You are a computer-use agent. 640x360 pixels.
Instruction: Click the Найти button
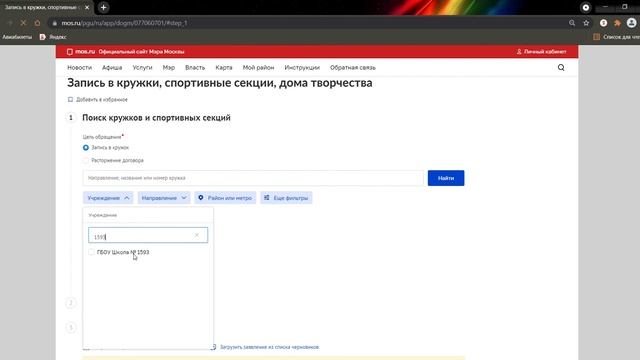pyautogui.click(x=446, y=178)
